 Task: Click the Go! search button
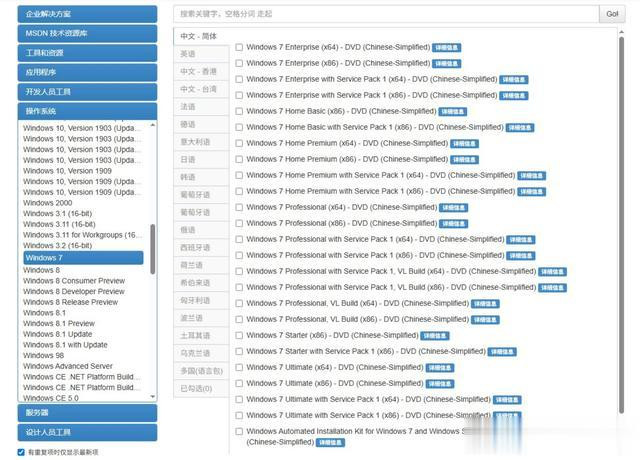tap(612, 14)
